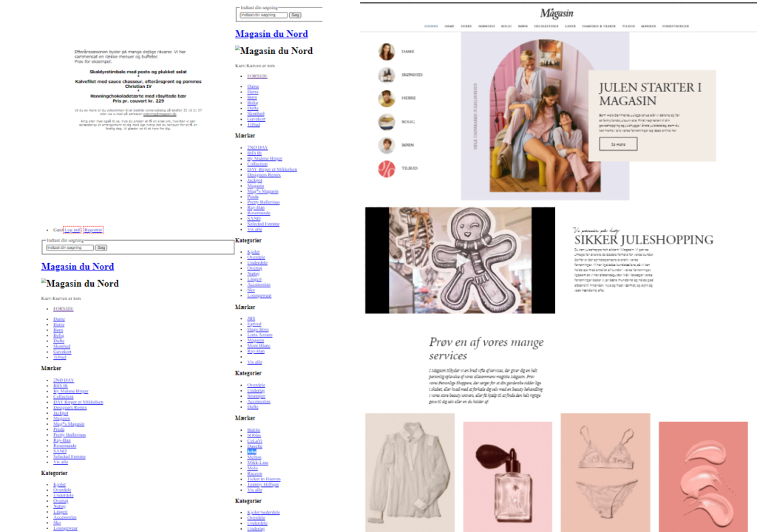Open the Mikk-Line brand link

click(x=257, y=463)
